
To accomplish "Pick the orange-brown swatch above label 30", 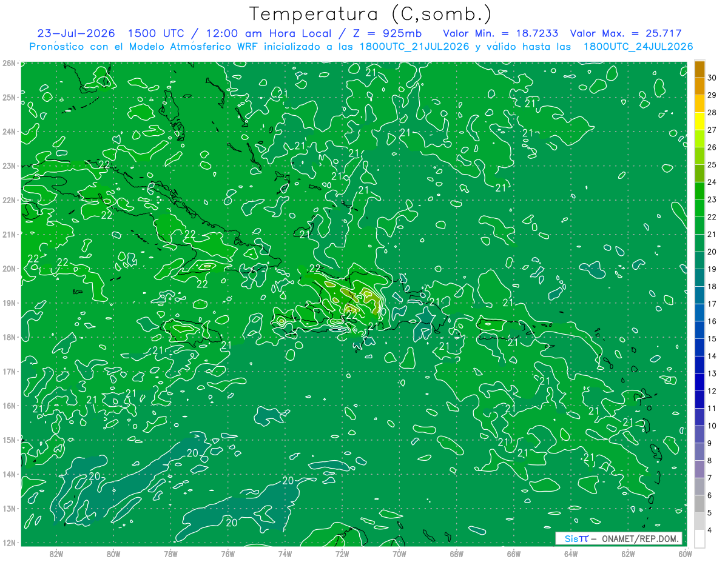I will click(x=699, y=69).
